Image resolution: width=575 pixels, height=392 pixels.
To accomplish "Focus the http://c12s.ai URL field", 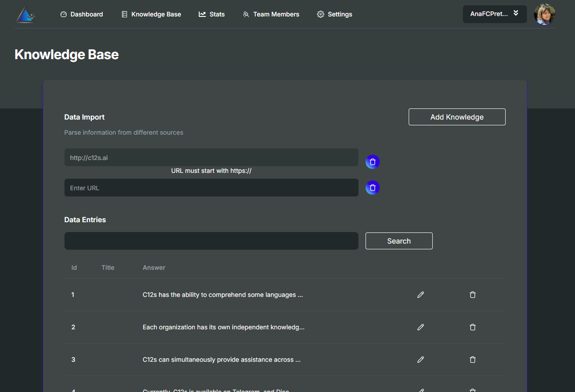I will click(211, 157).
